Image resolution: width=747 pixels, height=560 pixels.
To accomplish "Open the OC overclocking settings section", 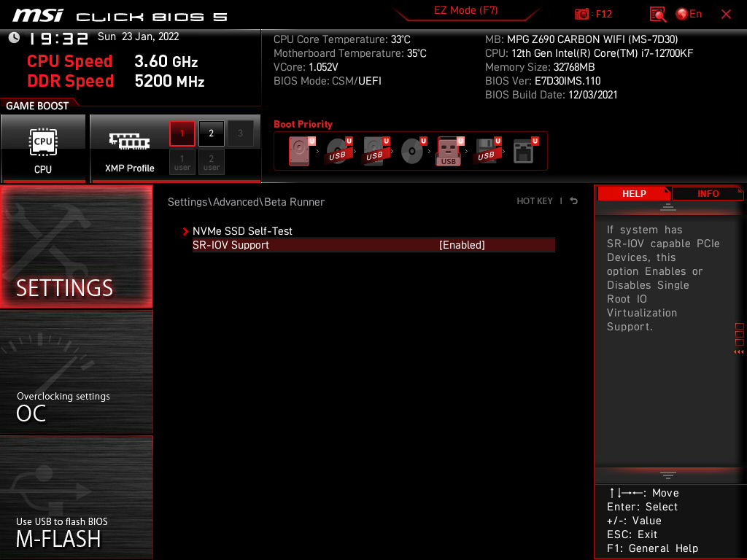I will (76, 373).
